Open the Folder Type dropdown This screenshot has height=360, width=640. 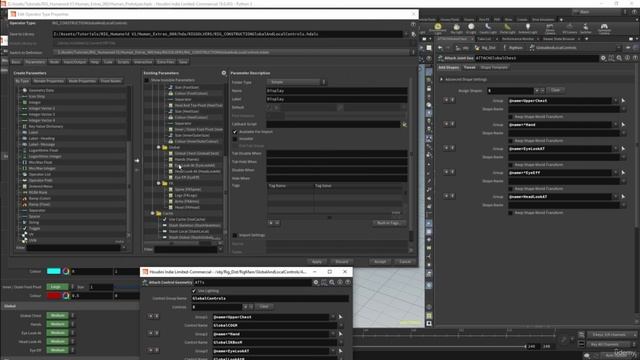tap(296, 82)
